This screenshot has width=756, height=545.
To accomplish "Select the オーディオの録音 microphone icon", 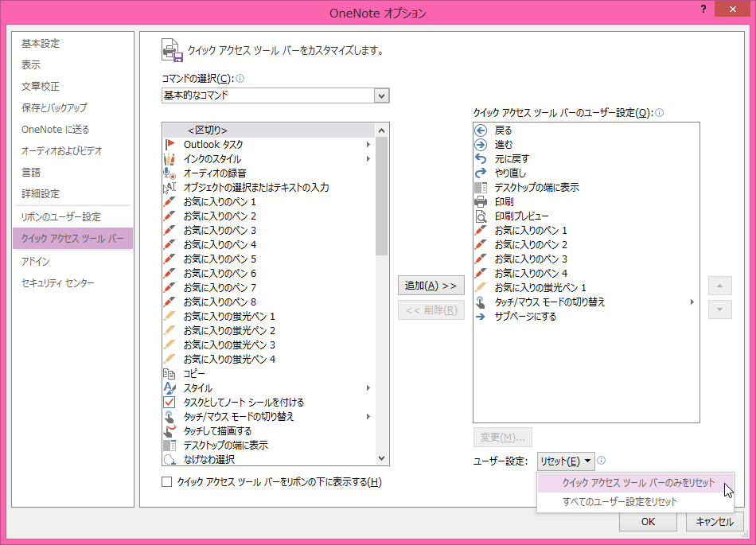I will 170,173.
